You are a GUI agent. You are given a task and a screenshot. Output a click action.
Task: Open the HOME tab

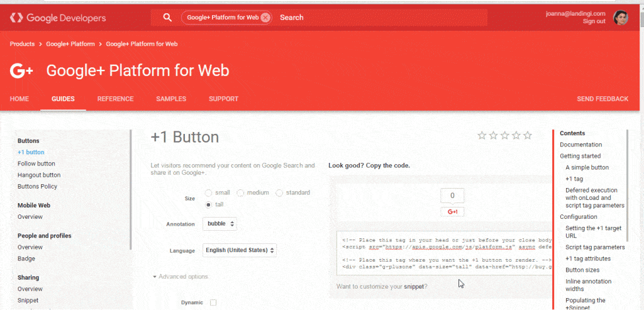19,99
